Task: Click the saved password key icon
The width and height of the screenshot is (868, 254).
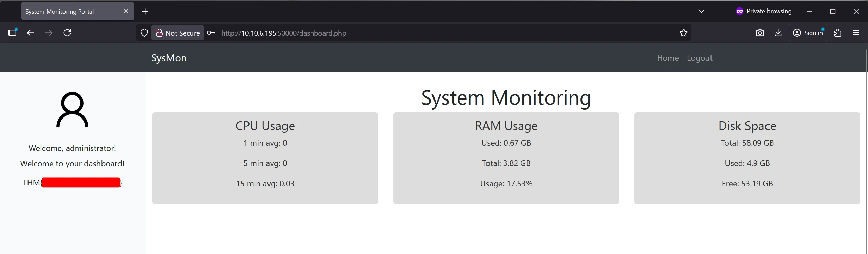Action: click(x=211, y=33)
